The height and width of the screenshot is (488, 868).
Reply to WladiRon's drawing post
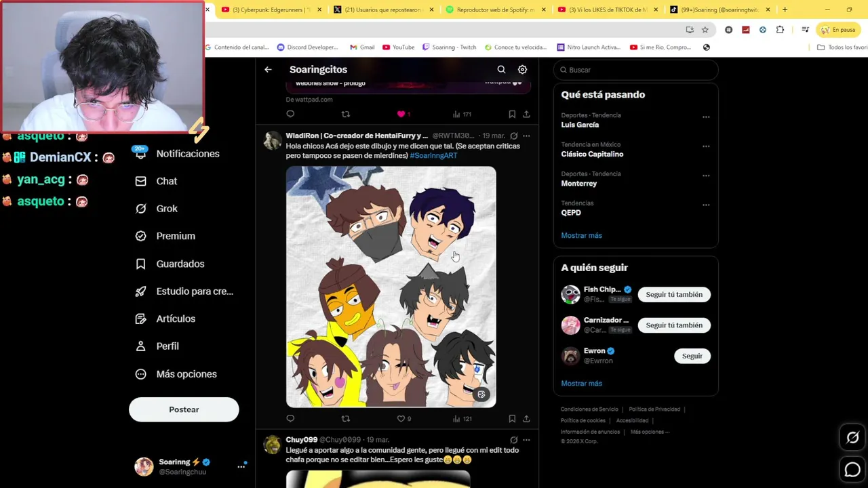coord(290,419)
